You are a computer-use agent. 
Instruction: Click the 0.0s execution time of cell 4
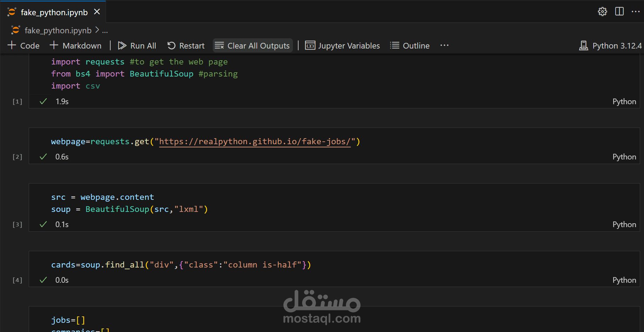[x=62, y=280]
